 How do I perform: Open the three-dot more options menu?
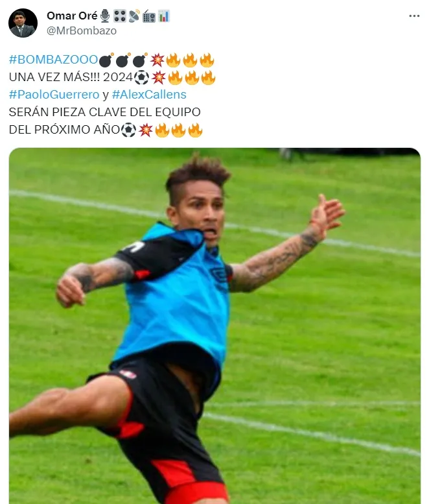click(x=414, y=16)
